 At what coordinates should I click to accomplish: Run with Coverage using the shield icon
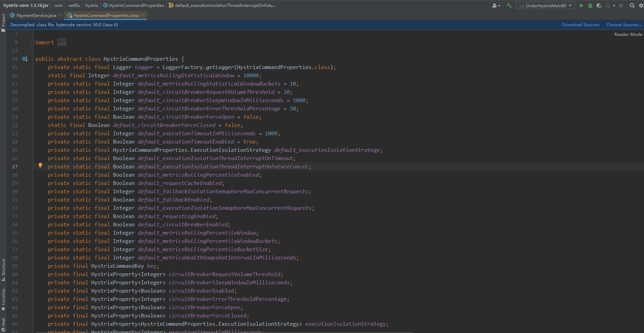pyautogui.click(x=599, y=6)
